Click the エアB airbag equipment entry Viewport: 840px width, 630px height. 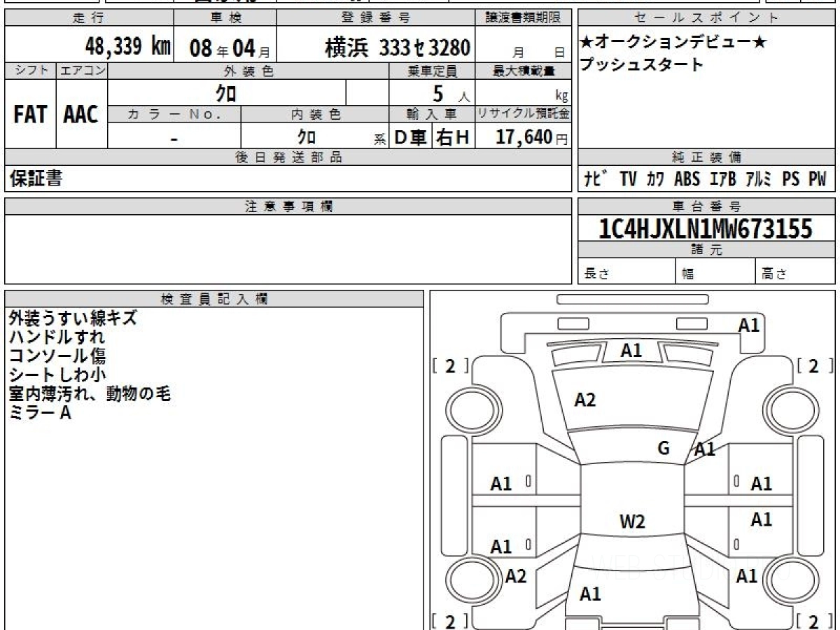pyautogui.click(x=722, y=179)
